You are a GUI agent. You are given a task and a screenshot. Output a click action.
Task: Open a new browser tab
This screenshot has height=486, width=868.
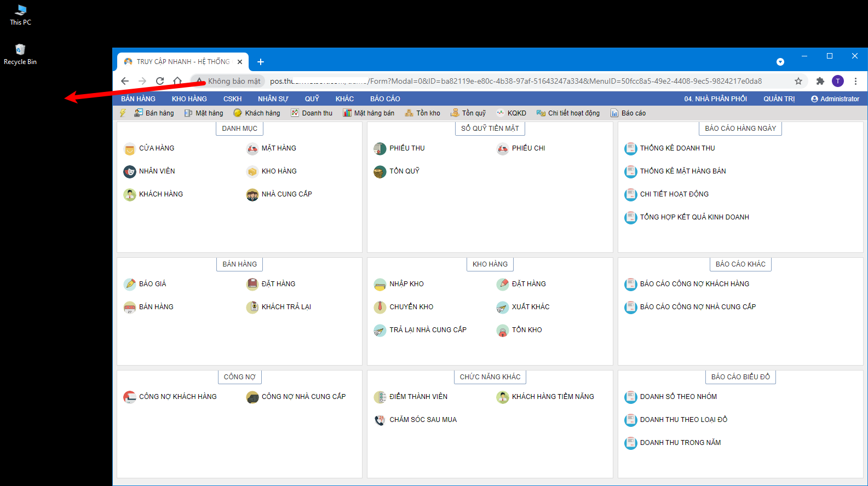point(261,62)
